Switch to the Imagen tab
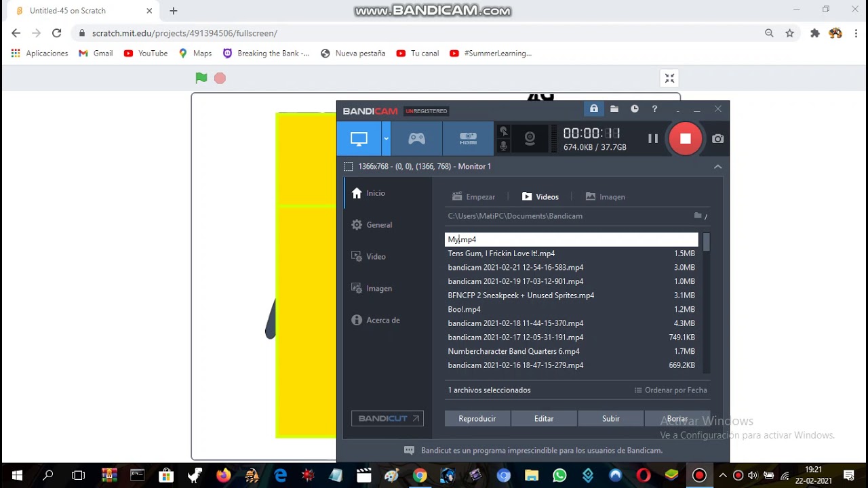 tap(605, 197)
